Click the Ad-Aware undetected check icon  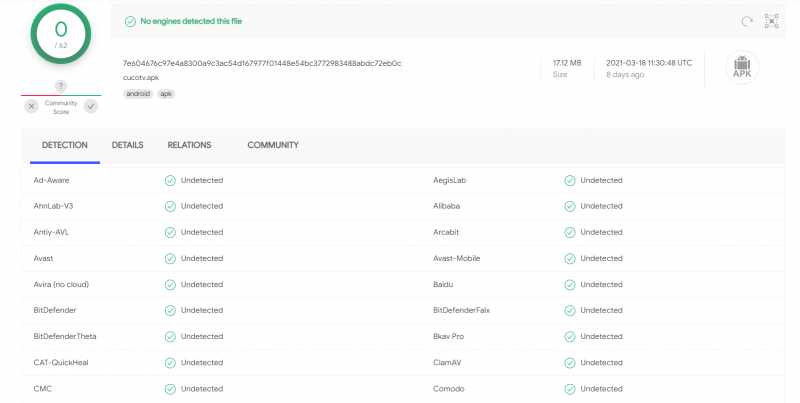(170, 181)
